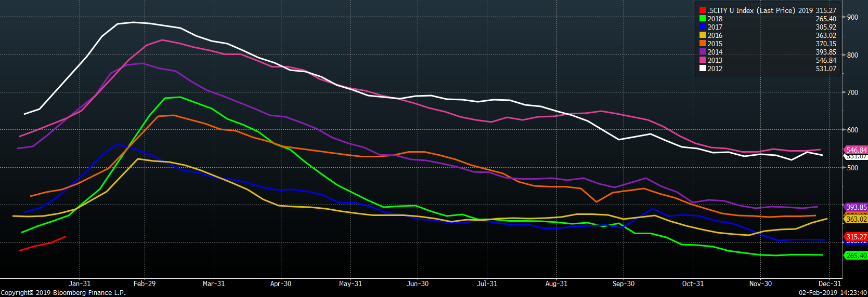This screenshot has height=297, width=868.
Task: Click the Jan-31 date axis label
Action: click(x=80, y=283)
